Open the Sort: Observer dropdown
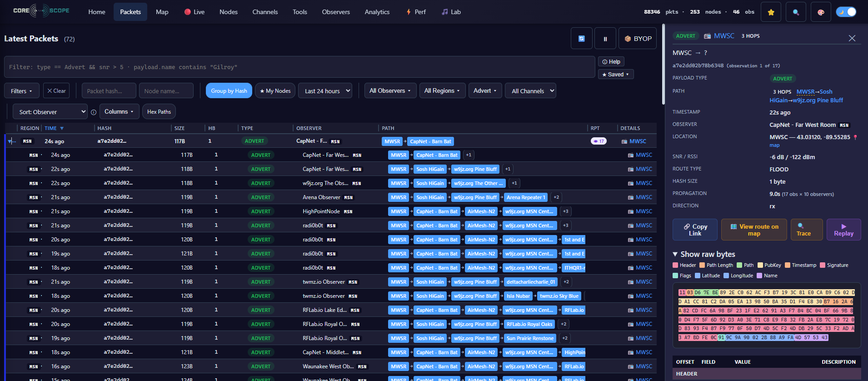Image resolution: width=868 pixels, height=381 pixels. point(50,111)
